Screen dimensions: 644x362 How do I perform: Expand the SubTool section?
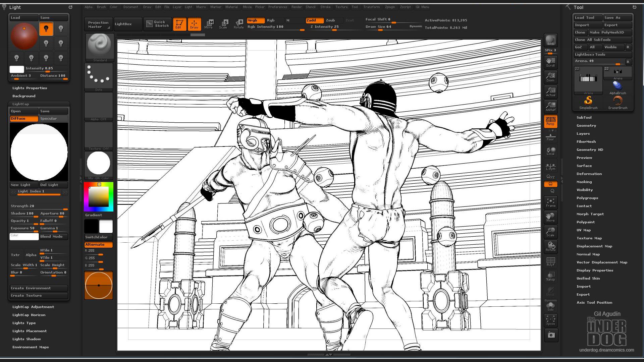coord(584,118)
